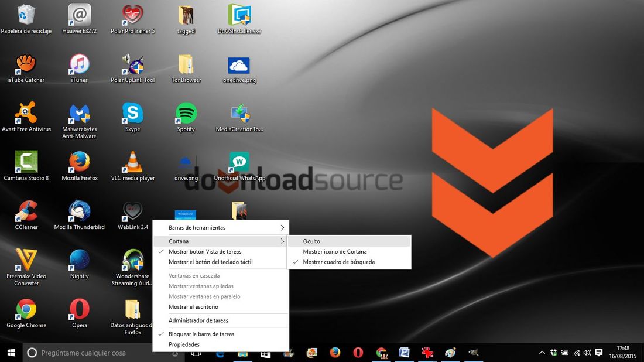Choose Mostrar icono de Cortana
This screenshot has height=362, width=644.
coord(349,251)
